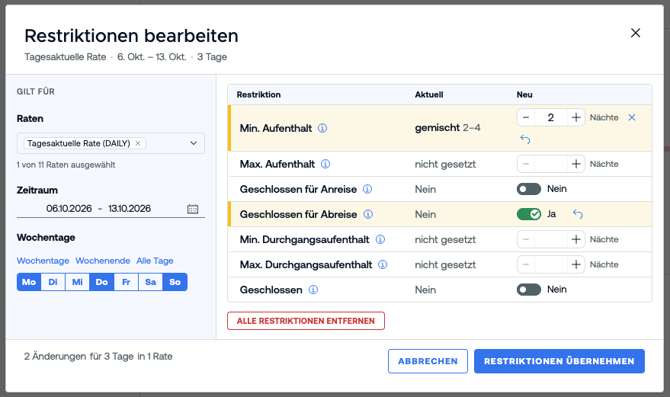The width and height of the screenshot is (670, 397).
Task: Expand the Raten dropdown arrow
Action: pyautogui.click(x=194, y=143)
